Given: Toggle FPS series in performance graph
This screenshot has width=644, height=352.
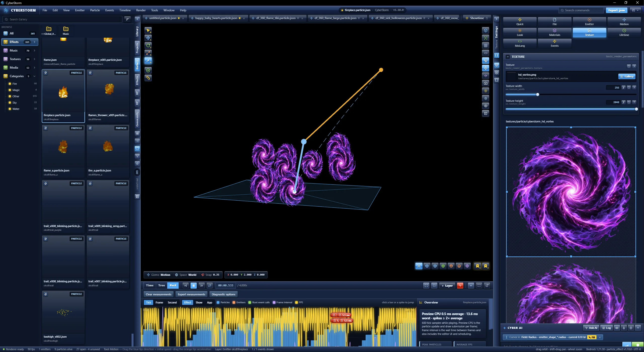Looking at the screenshot, I should (x=299, y=302).
